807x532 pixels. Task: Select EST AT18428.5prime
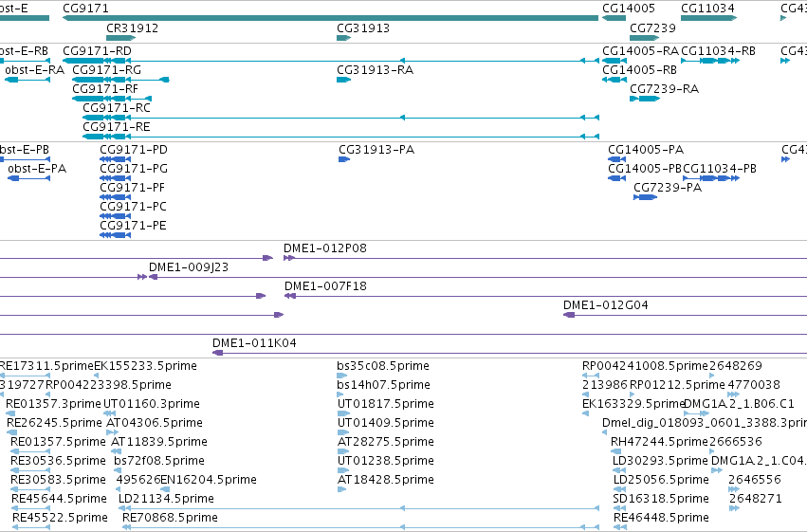386,480
